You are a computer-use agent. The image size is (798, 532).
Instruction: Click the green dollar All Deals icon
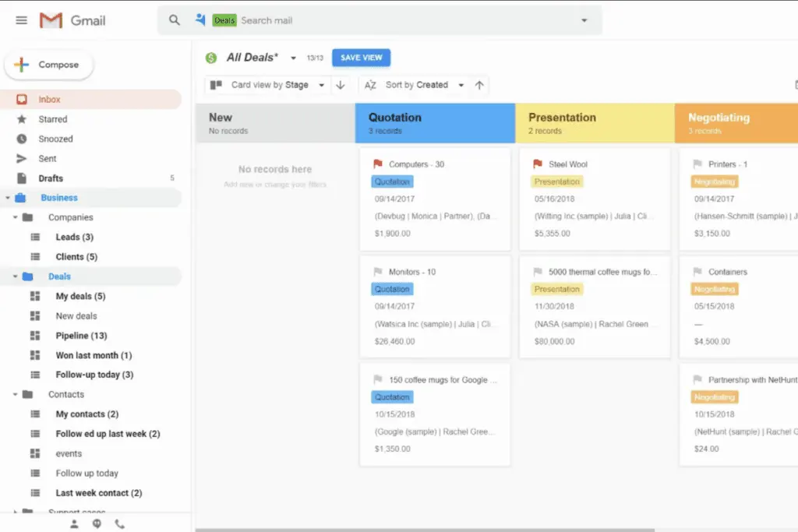tap(210, 58)
